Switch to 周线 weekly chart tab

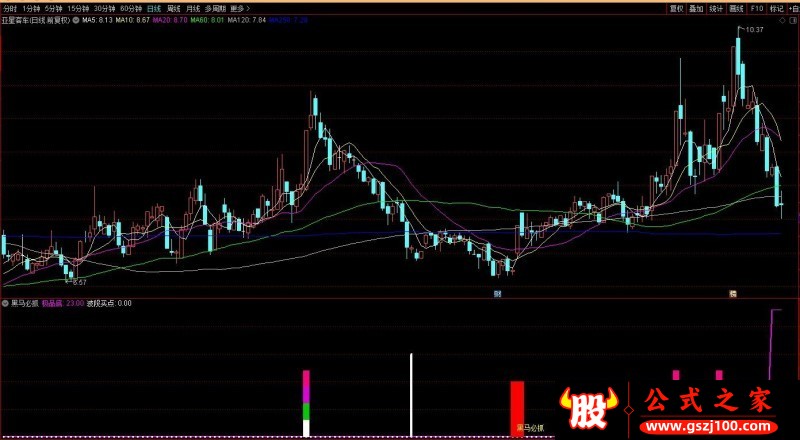pyautogui.click(x=173, y=8)
